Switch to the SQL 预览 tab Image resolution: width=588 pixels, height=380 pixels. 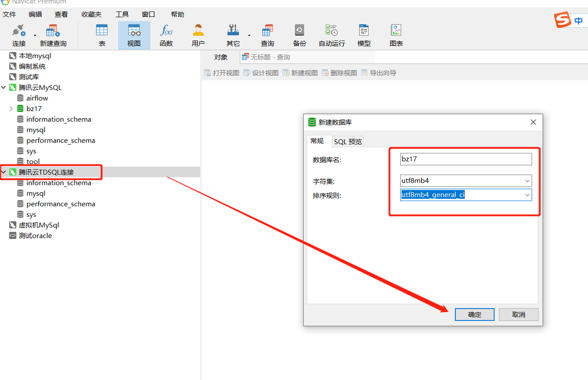click(x=348, y=141)
